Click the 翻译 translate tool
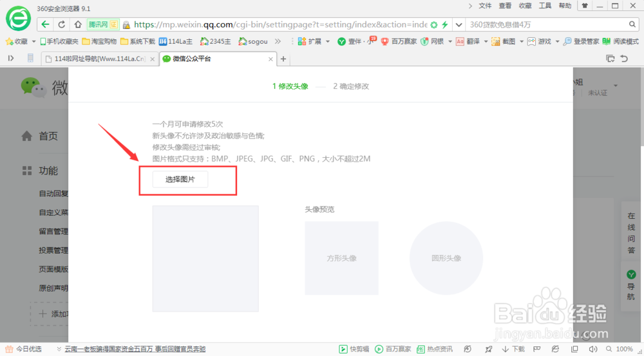644x356 pixels. (468, 41)
